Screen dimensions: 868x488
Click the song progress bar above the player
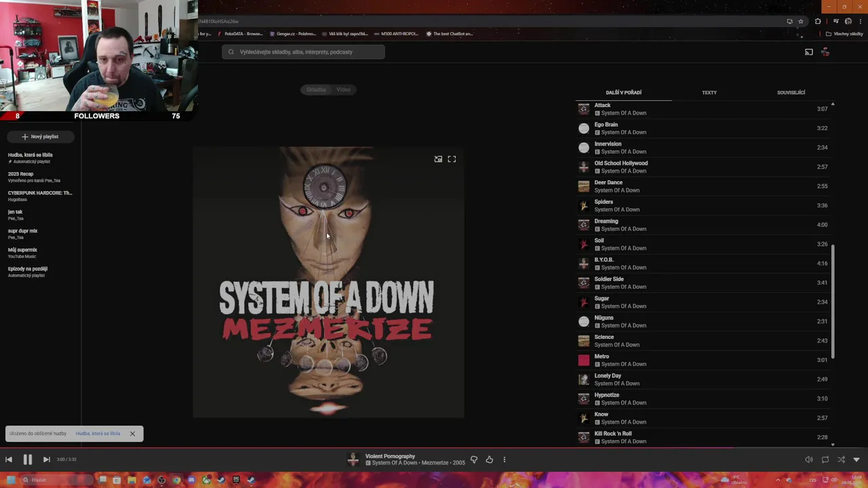[x=434, y=447]
